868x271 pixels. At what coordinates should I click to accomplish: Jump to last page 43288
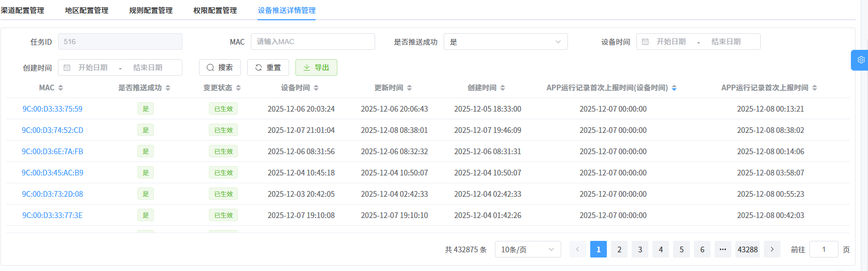click(747, 249)
